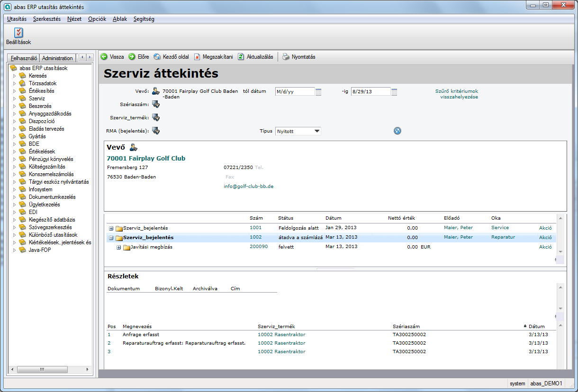578x392 pixels.
Task: Open the Utasítás menu
Action: click(17, 19)
